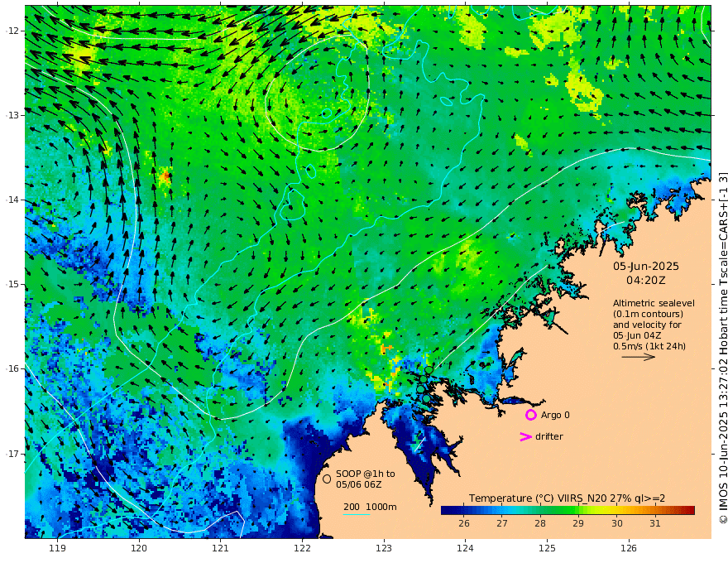Click the 'Argo 0' legend label
The height and width of the screenshot is (563, 728).
coord(555,415)
